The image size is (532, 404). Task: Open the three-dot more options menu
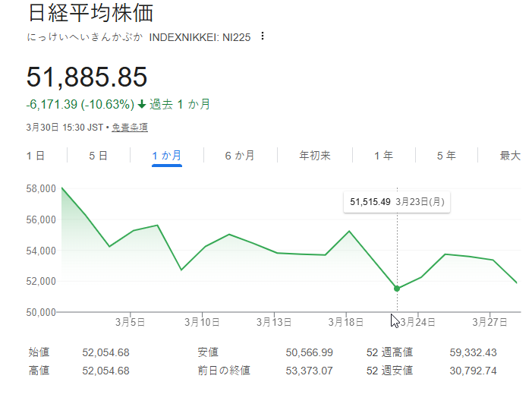click(x=263, y=36)
